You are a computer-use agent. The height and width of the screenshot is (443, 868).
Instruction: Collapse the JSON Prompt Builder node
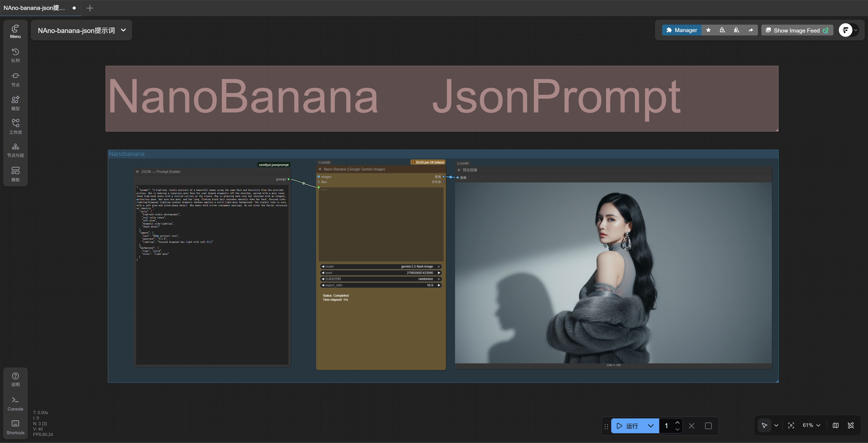click(137, 172)
